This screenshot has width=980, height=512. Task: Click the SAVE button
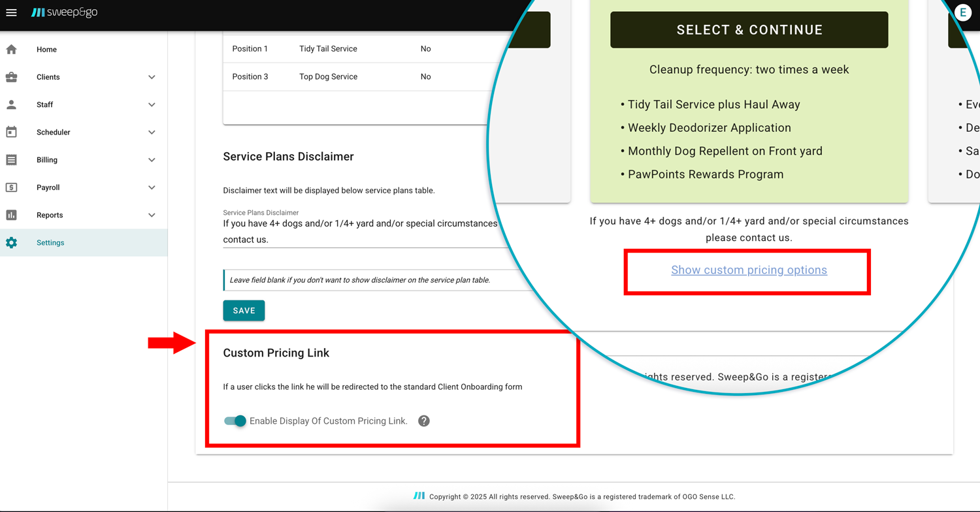point(244,310)
